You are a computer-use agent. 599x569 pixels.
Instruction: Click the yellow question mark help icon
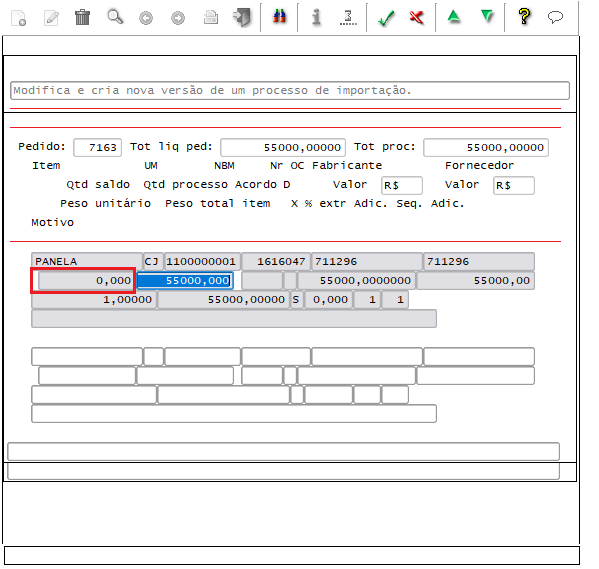coord(524,17)
